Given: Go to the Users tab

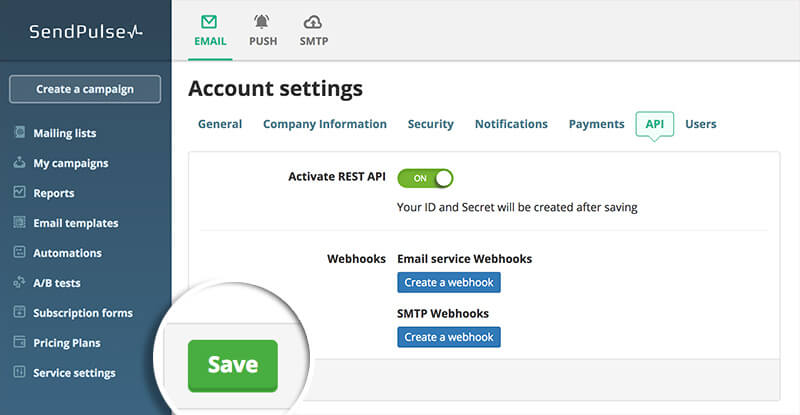Looking at the screenshot, I should pos(701,124).
